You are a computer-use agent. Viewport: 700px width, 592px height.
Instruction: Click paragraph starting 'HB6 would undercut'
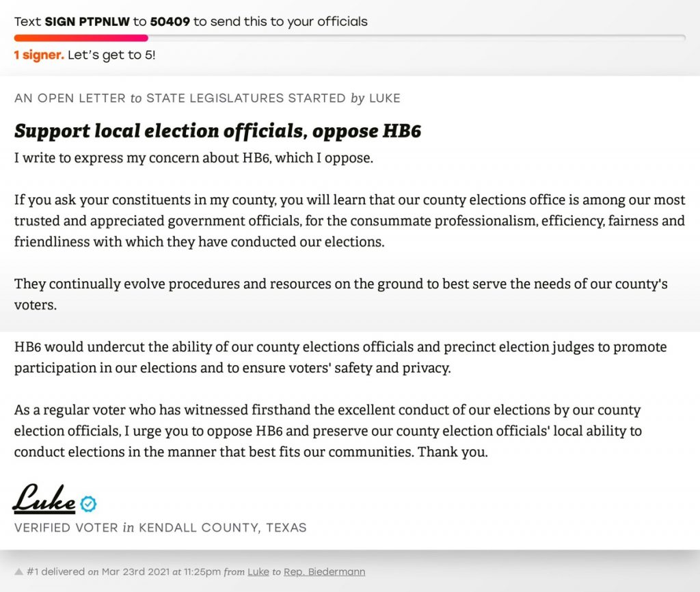pos(340,357)
